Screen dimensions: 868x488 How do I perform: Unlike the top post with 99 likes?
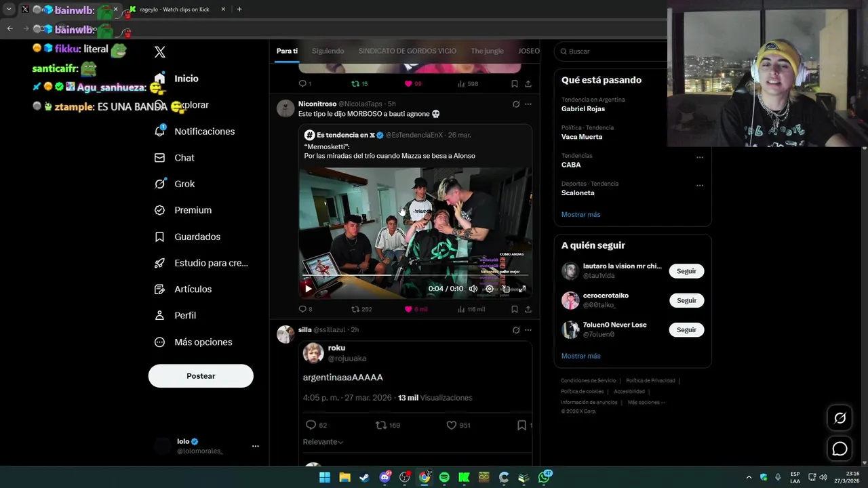(x=413, y=84)
